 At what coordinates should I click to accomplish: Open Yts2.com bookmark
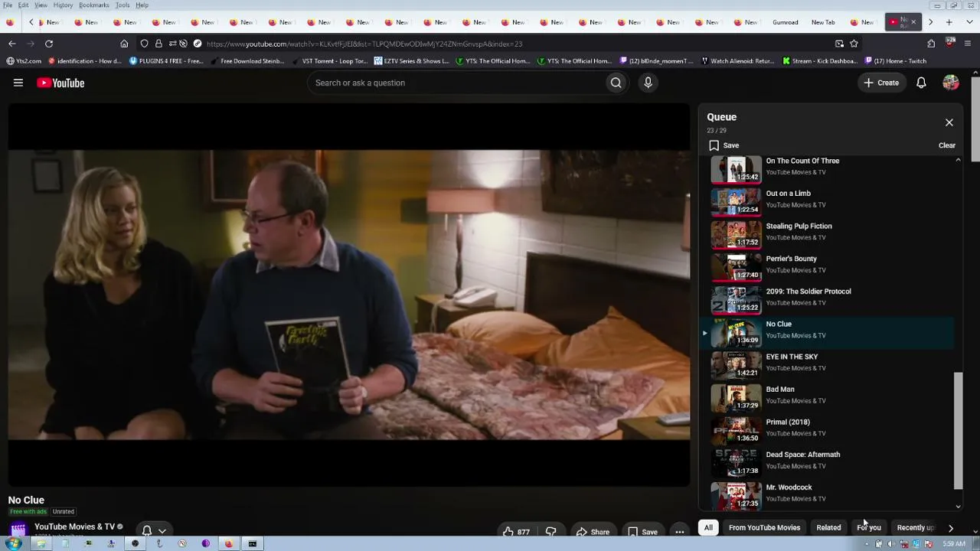[24, 61]
